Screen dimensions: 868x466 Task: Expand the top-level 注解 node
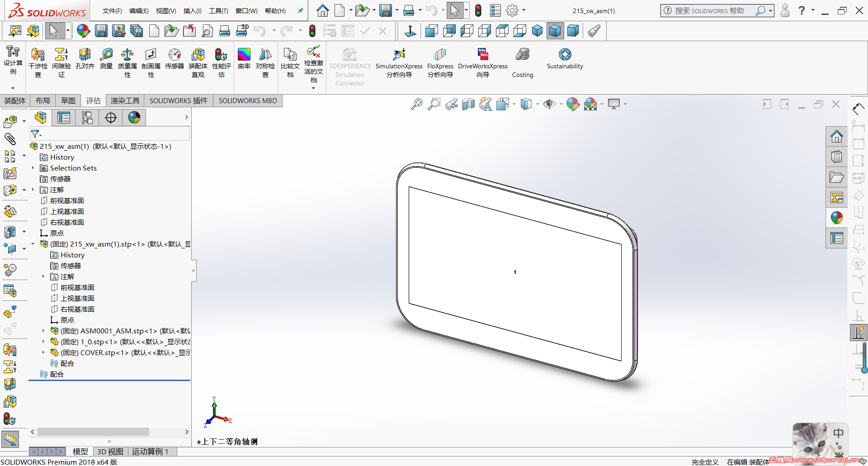coord(33,190)
